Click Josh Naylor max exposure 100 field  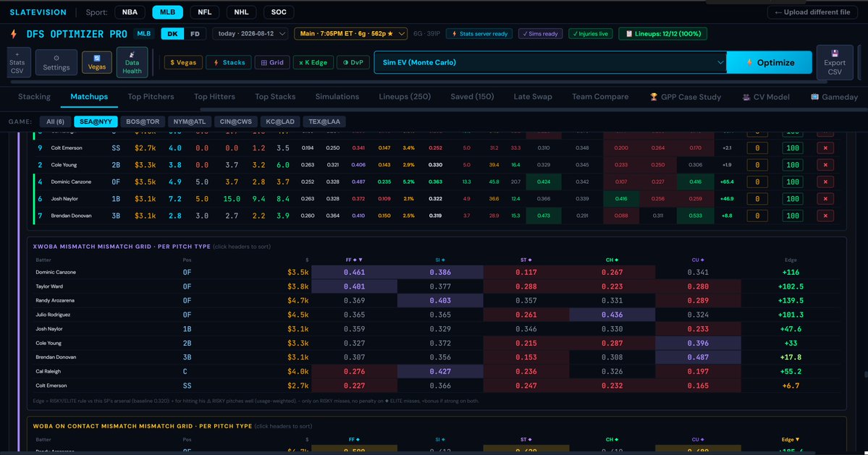pos(793,198)
